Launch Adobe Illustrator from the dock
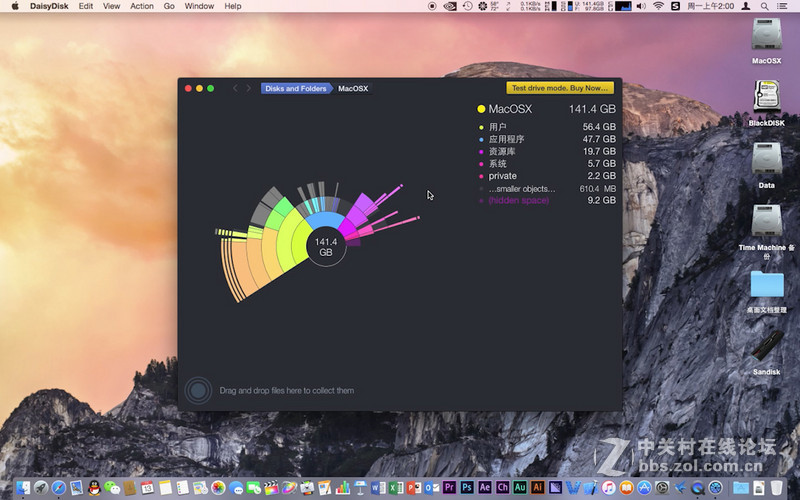Image resolution: width=800 pixels, height=500 pixels. [538, 487]
